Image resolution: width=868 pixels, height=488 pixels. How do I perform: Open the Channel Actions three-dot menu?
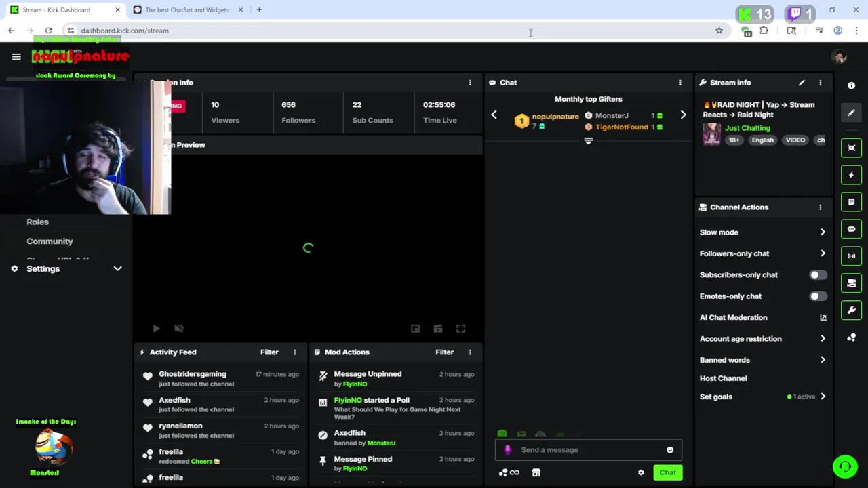pos(820,207)
